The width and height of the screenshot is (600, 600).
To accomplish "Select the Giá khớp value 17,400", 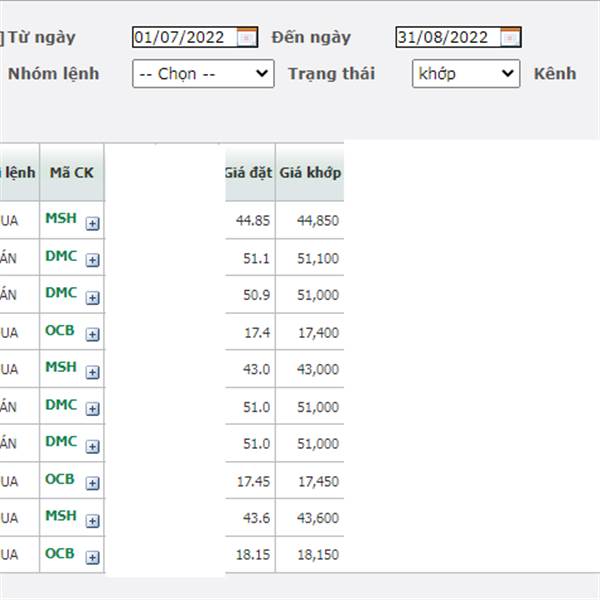I will 318,333.
